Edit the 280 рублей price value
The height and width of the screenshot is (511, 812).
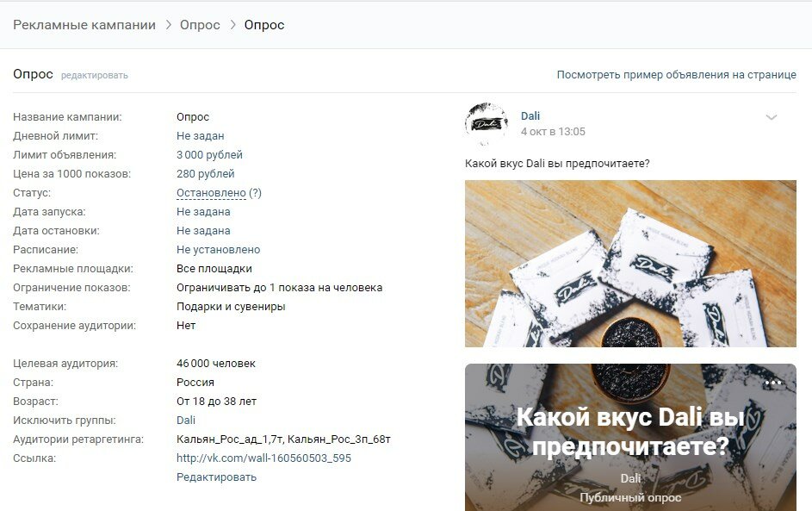coord(206,173)
